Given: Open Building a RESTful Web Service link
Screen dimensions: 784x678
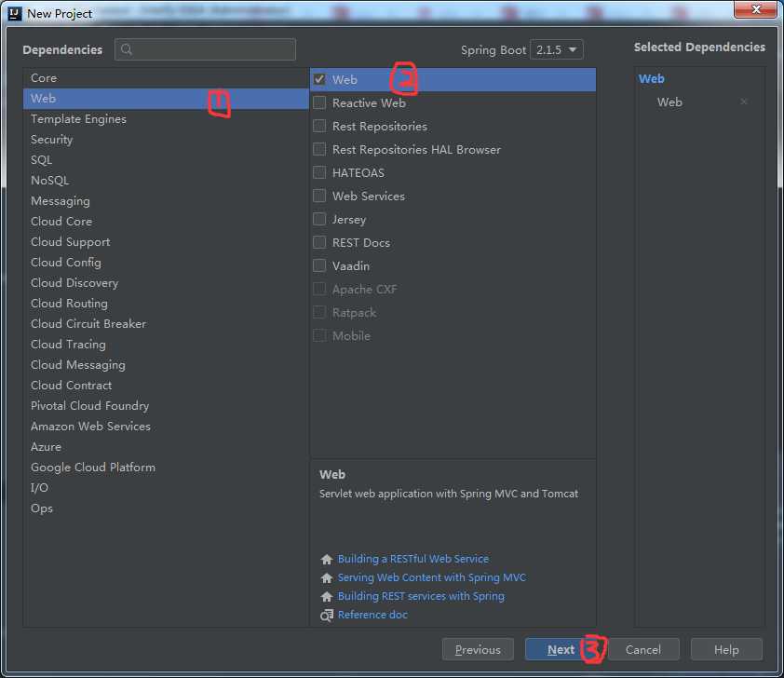Looking at the screenshot, I should pyautogui.click(x=413, y=559).
